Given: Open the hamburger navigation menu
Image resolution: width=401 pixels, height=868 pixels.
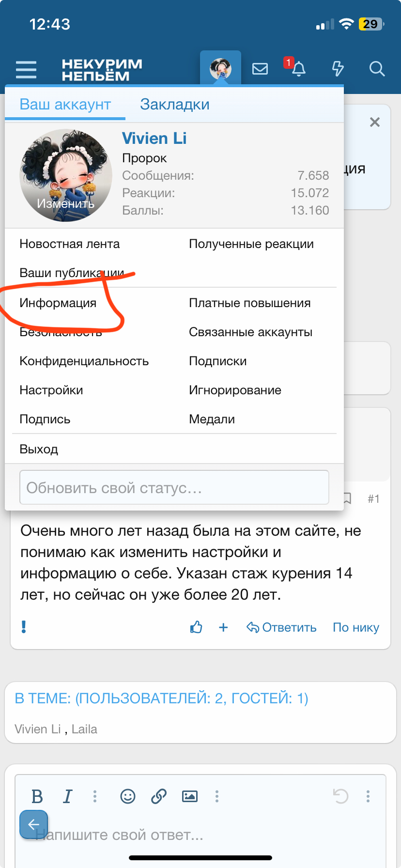Looking at the screenshot, I should [x=26, y=69].
